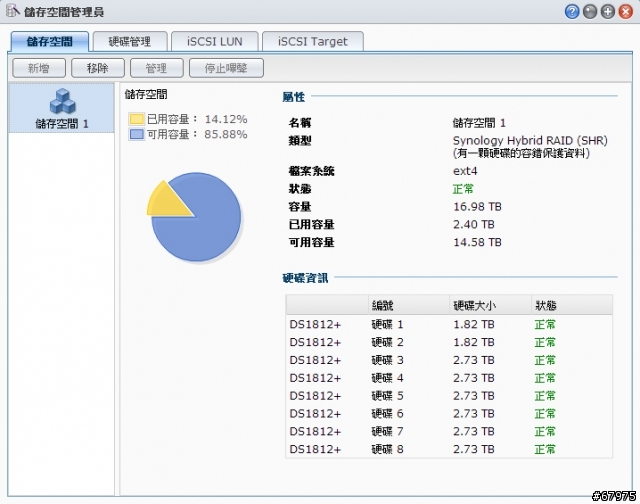Select the 硬碟 2 row
Image resolution: width=640 pixels, height=504 pixels.
point(449,342)
